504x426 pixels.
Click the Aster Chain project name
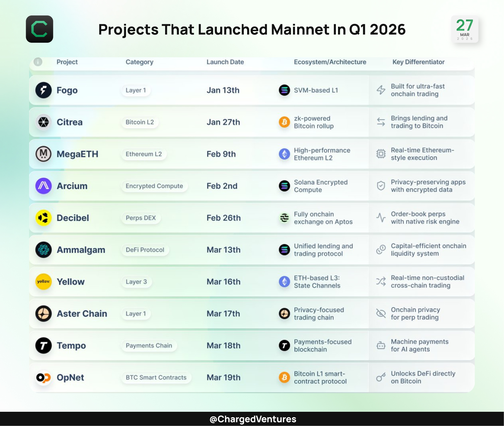pyautogui.click(x=82, y=314)
